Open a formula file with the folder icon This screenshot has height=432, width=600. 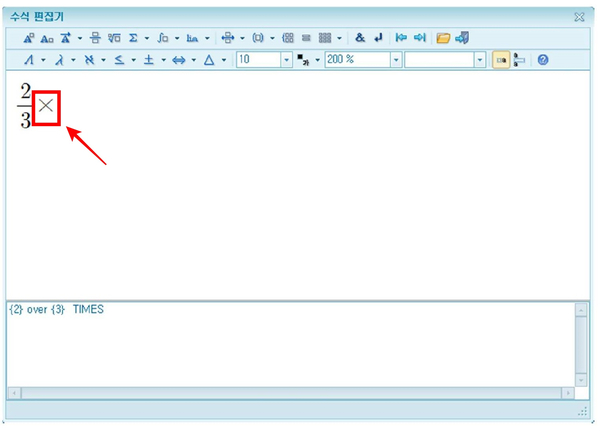pos(443,38)
